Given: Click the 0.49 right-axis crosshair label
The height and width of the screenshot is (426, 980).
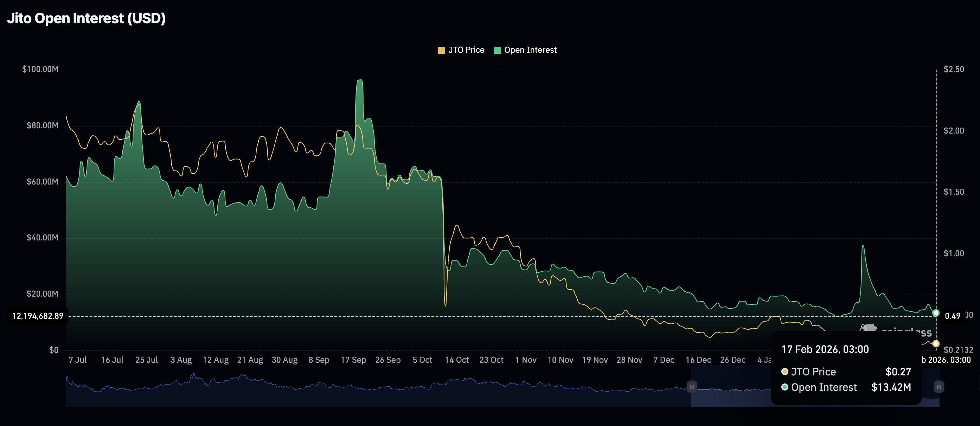Looking at the screenshot, I should [952, 316].
